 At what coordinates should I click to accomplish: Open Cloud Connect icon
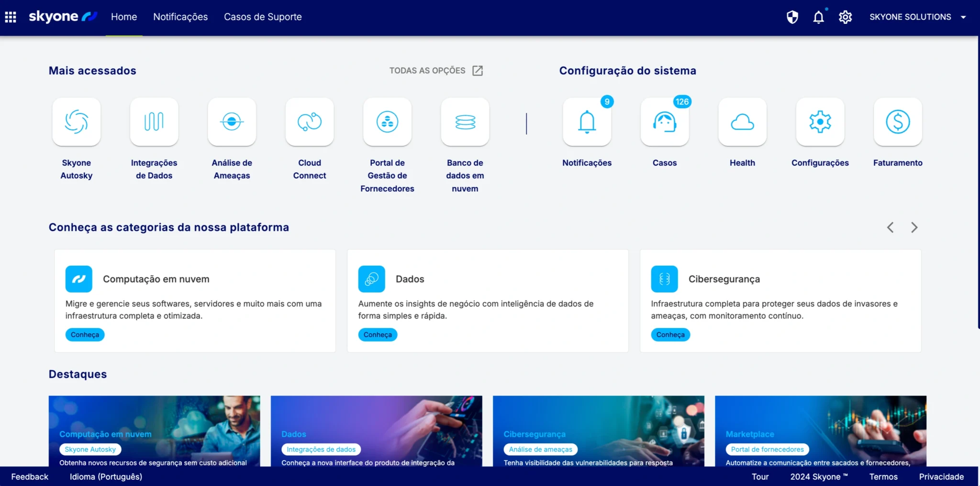[310, 122]
